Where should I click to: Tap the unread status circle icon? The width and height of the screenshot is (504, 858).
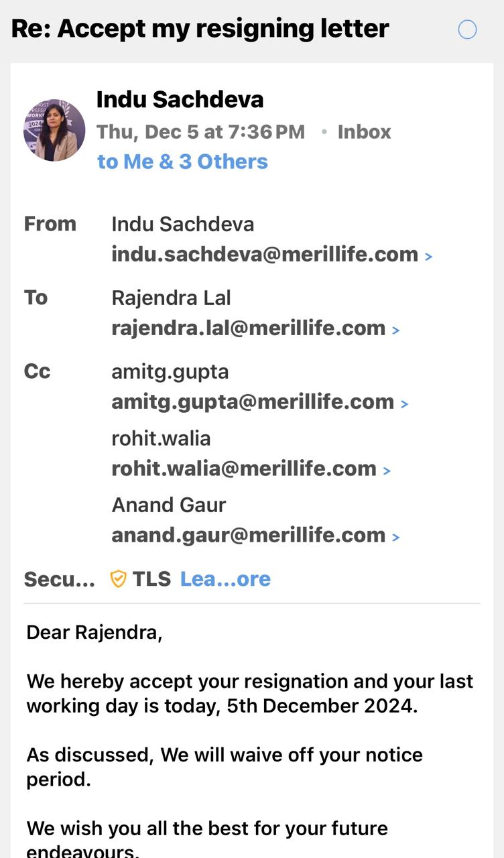tap(467, 29)
